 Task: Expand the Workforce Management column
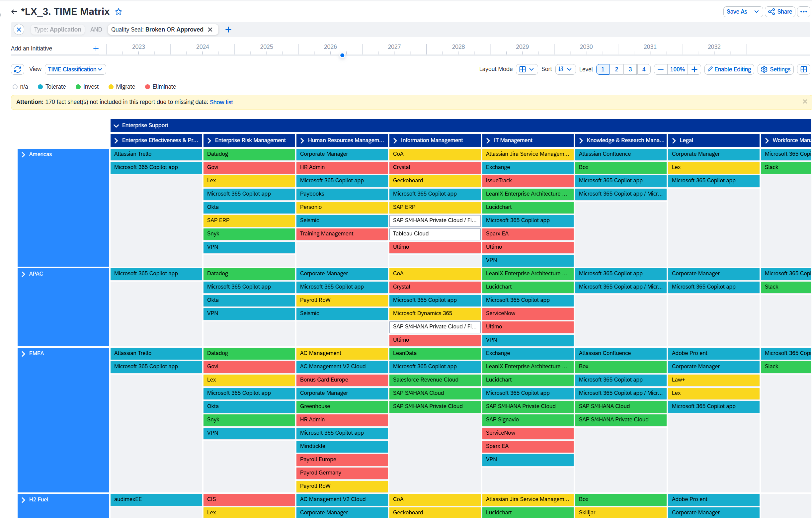(767, 141)
